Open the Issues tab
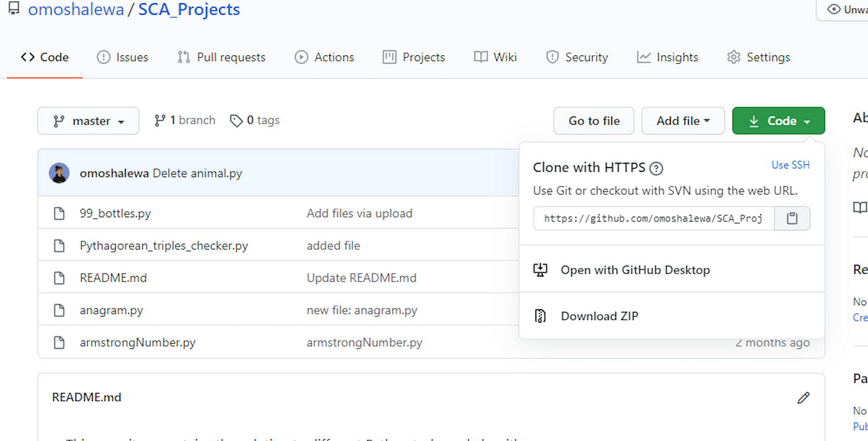Viewport: 868px width, 441px height. pos(123,57)
